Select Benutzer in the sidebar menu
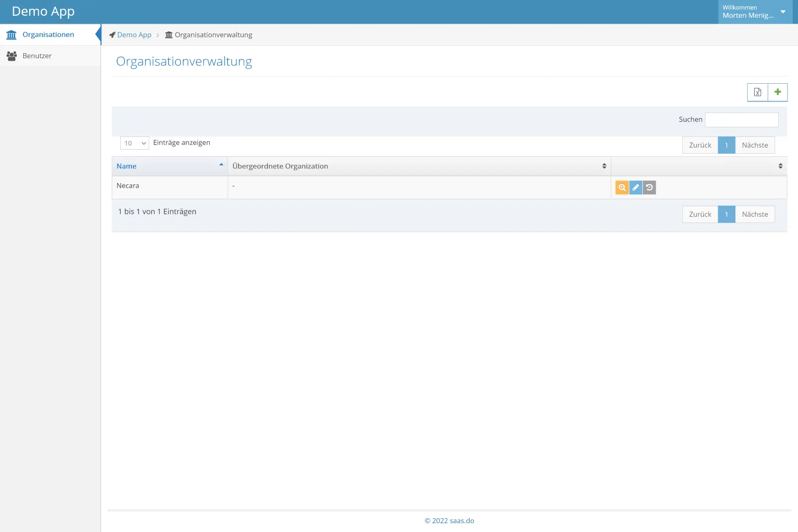798x532 pixels. (37, 56)
